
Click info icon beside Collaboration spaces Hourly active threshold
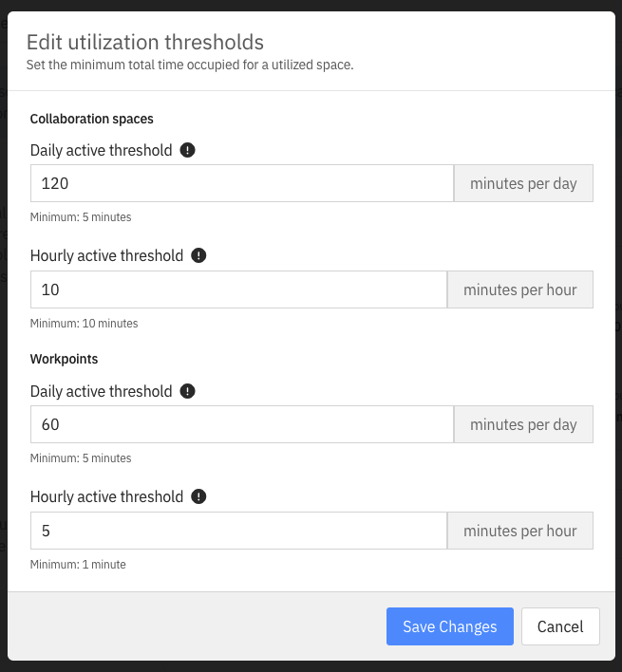pyautogui.click(x=198, y=255)
